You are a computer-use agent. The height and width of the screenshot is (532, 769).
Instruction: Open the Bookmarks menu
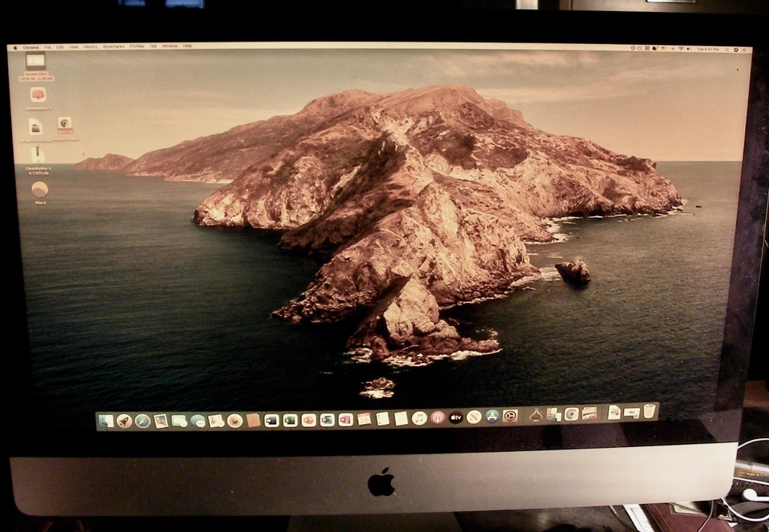tap(113, 46)
